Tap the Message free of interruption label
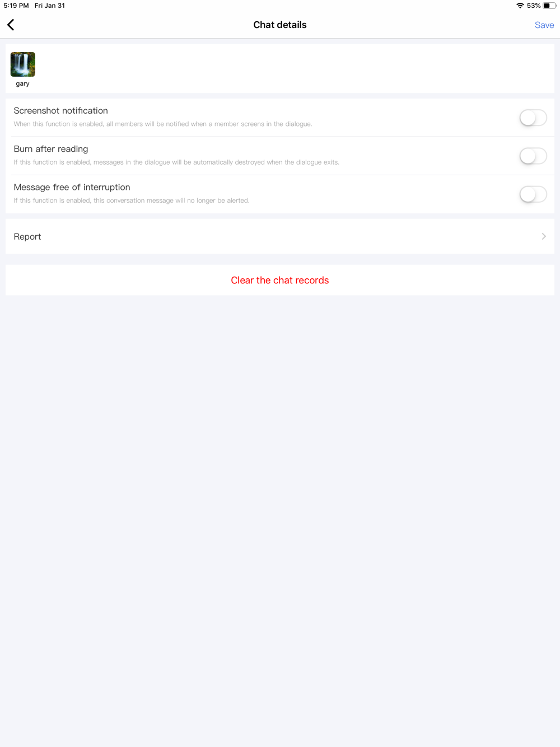Screen dimensions: 560x747 [72, 187]
